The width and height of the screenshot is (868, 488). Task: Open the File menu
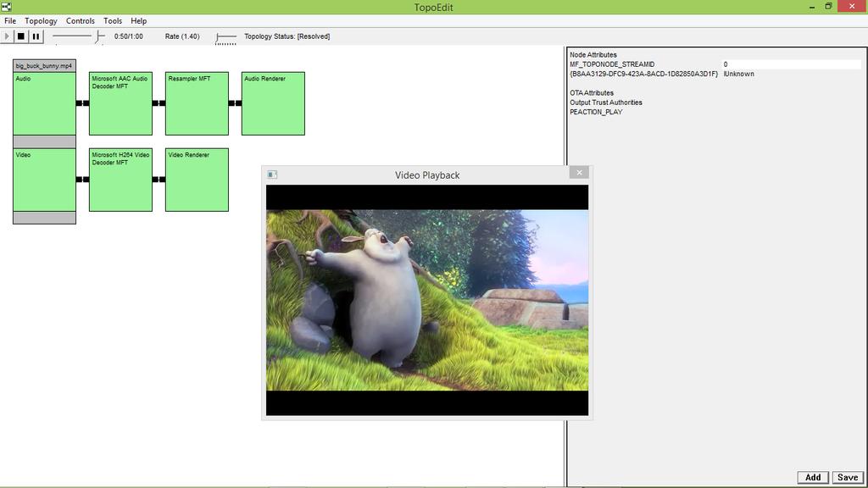click(x=10, y=21)
